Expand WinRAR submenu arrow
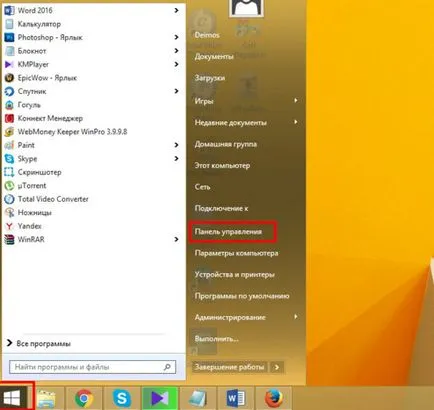434x410 pixels. [176, 239]
